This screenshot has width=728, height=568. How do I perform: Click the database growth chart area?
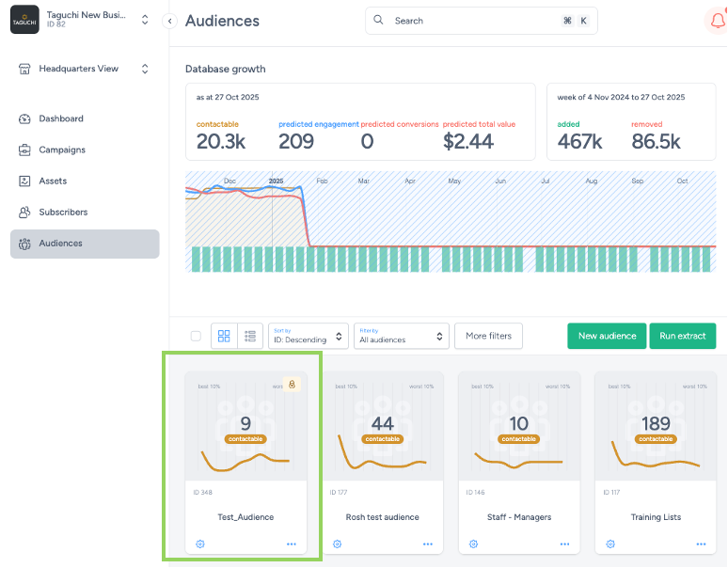click(451, 221)
